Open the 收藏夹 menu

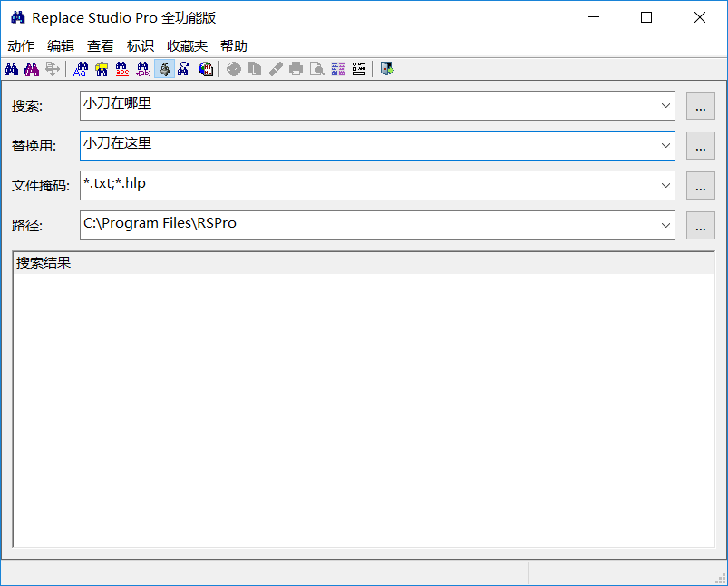[187, 46]
